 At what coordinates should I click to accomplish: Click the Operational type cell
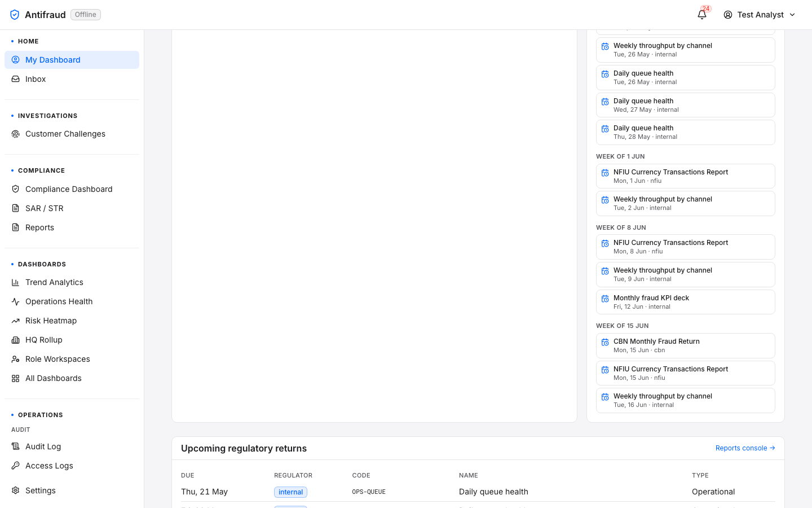[x=713, y=492]
